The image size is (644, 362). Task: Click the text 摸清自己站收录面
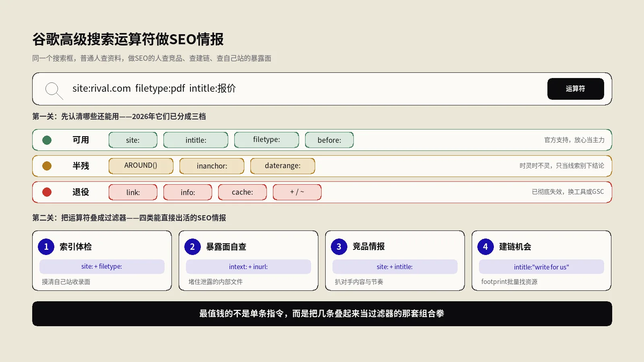click(66, 282)
